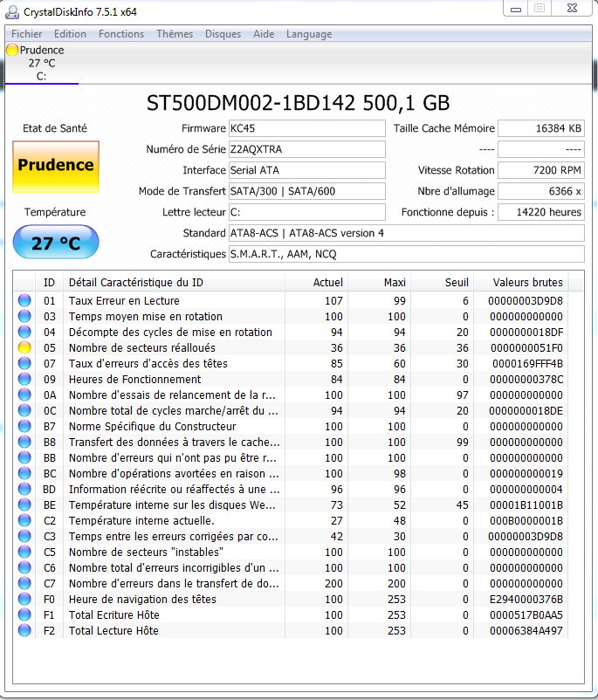598x700 pixels.
Task: Open the Fonctions menu
Action: (121, 34)
